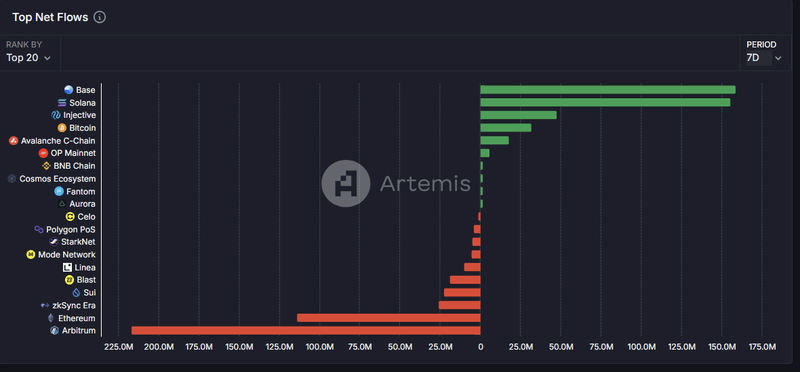Select the Injective green bar
800x372 pixels.
[x=518, y=115]
